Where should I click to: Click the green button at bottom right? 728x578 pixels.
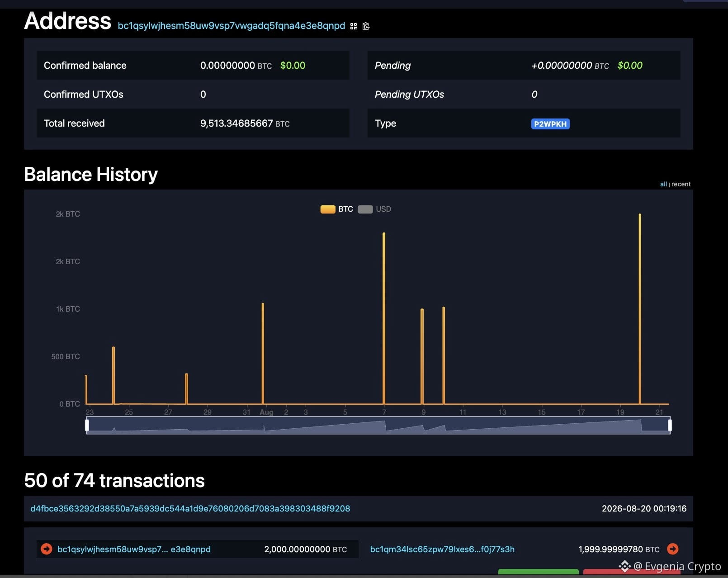pyautogui.click(x=538, y=572)
